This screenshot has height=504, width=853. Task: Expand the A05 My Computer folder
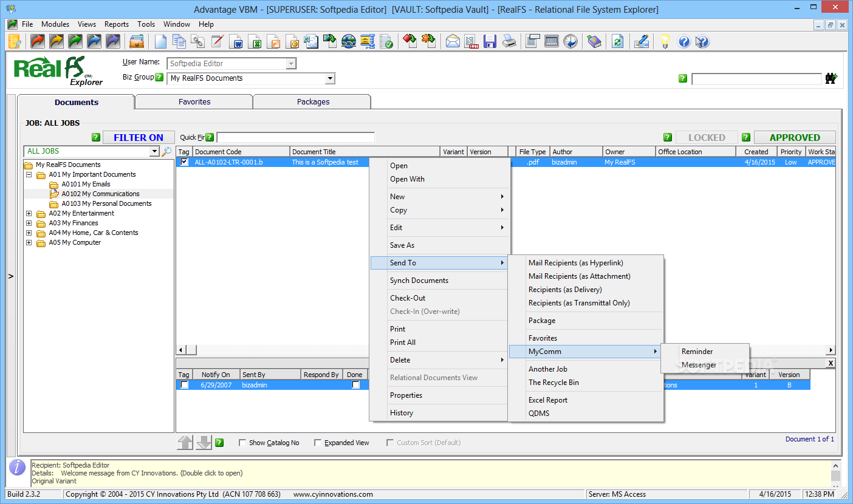[29, 242]
